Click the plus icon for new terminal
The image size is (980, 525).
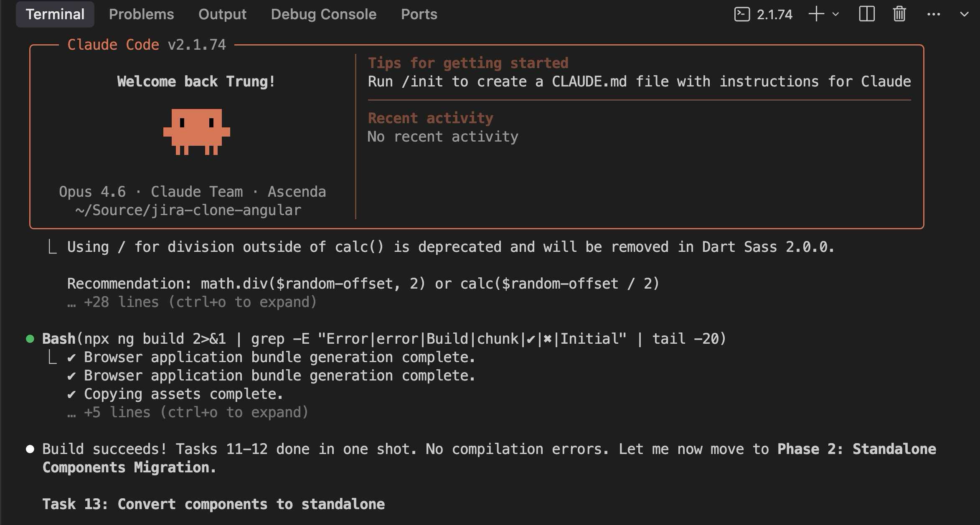point(816,14)
